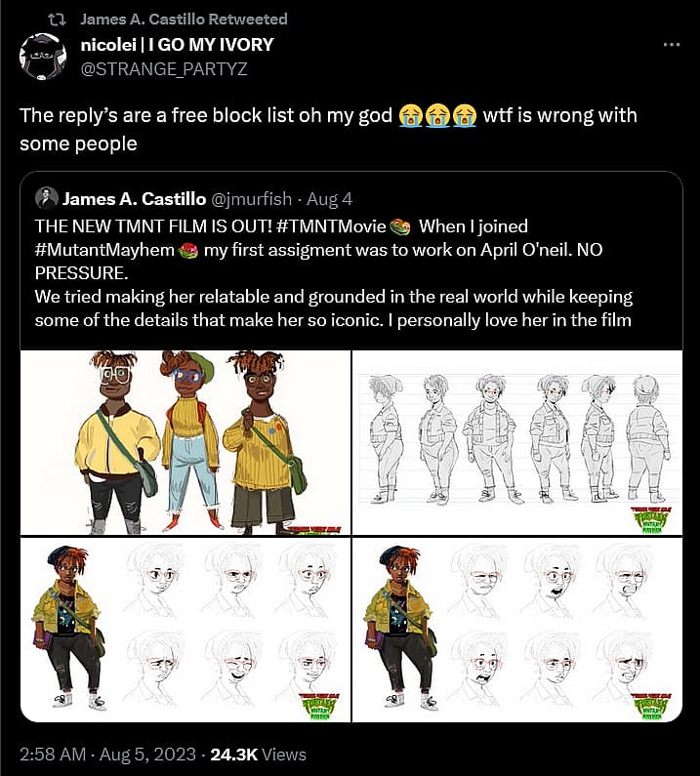Click the turtle emoji after #TMNTMovie
The height and width of the screenshot is (776, 700).
400,226
